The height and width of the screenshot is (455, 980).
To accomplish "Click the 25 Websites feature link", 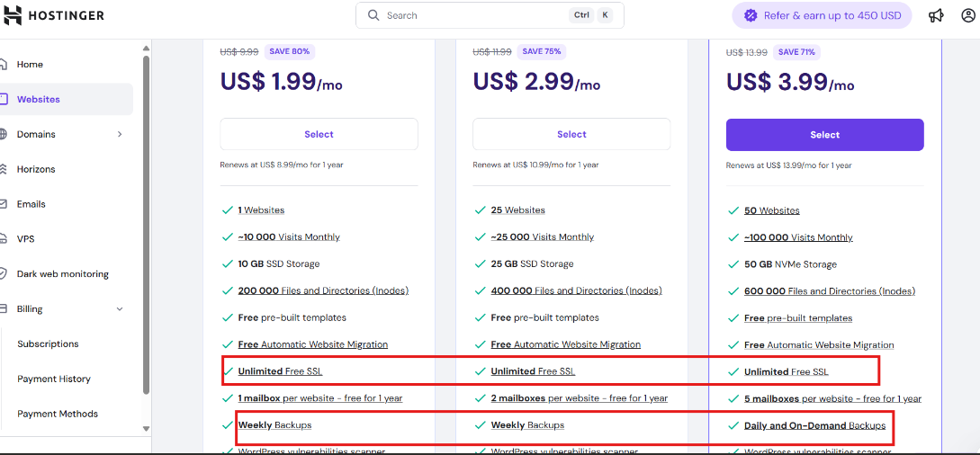I will click(x=517, y=210).
